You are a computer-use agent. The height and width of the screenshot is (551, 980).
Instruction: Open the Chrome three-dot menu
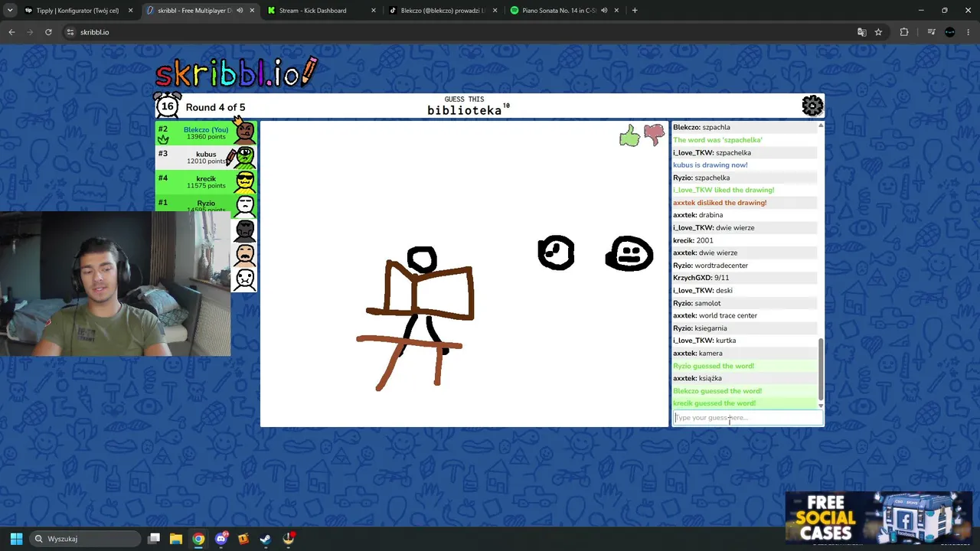[969, 32]
